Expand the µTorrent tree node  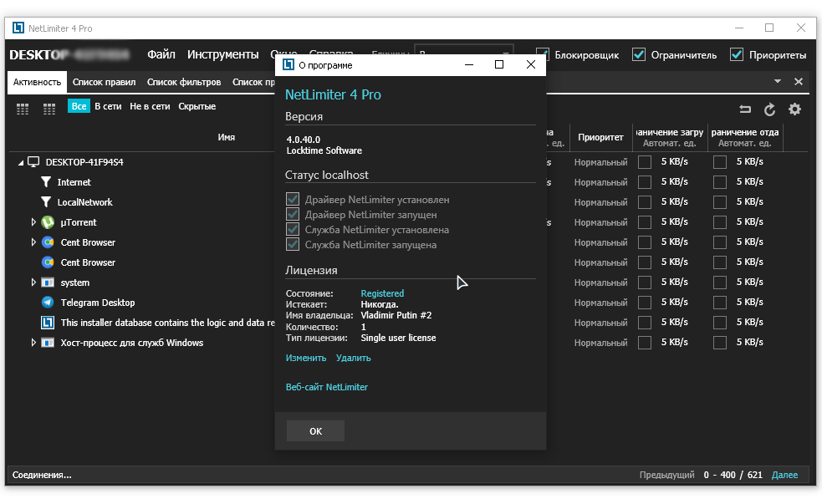tap(33, 222)
